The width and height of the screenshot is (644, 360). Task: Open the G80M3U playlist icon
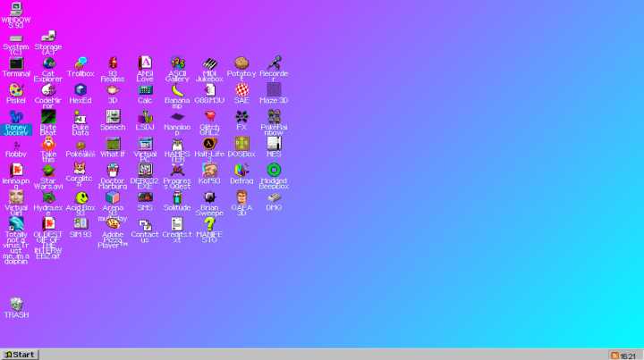pyautogui.click(x=209, y=90)
